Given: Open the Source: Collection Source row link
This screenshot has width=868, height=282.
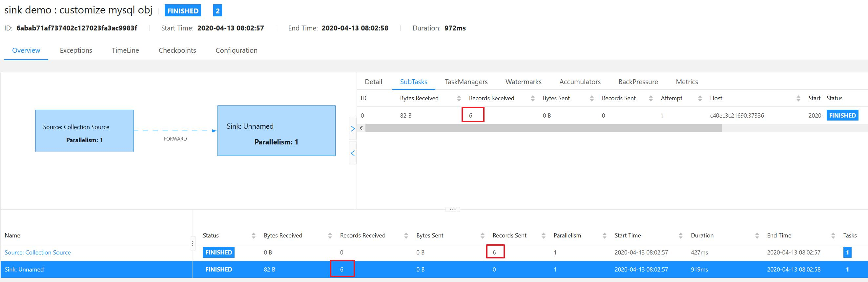Looking at the screenshot, I should [38, 253].
